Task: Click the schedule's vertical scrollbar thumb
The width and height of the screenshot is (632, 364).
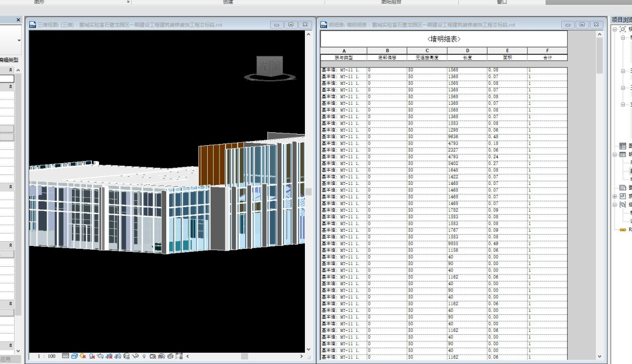Action: (x=599, y=56)
